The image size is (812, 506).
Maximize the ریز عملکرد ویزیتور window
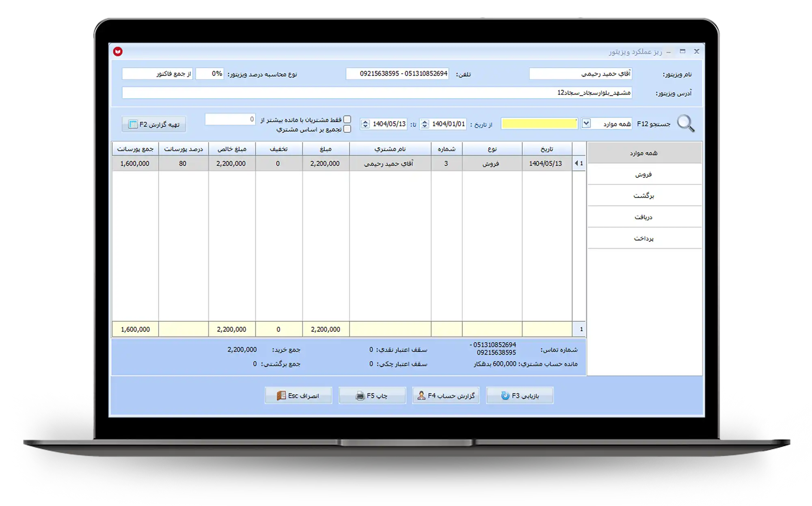pyautogui.click(x=682, y=52)
